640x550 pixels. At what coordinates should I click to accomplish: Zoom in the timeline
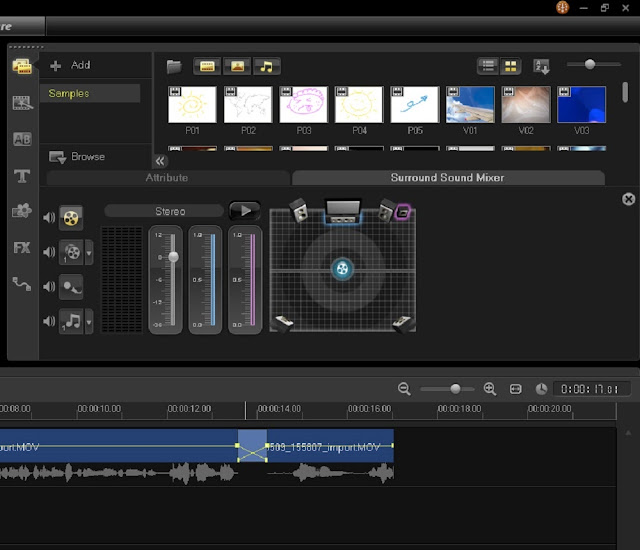[x=490, y=388]
